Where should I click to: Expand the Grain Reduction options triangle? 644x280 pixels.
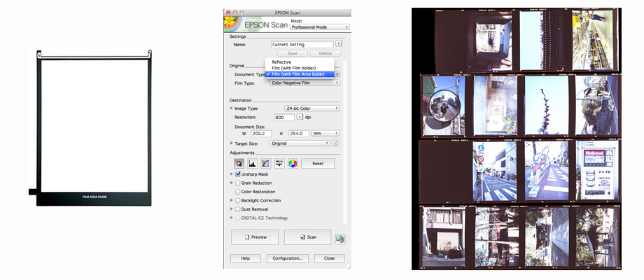(x=232, y=183)
